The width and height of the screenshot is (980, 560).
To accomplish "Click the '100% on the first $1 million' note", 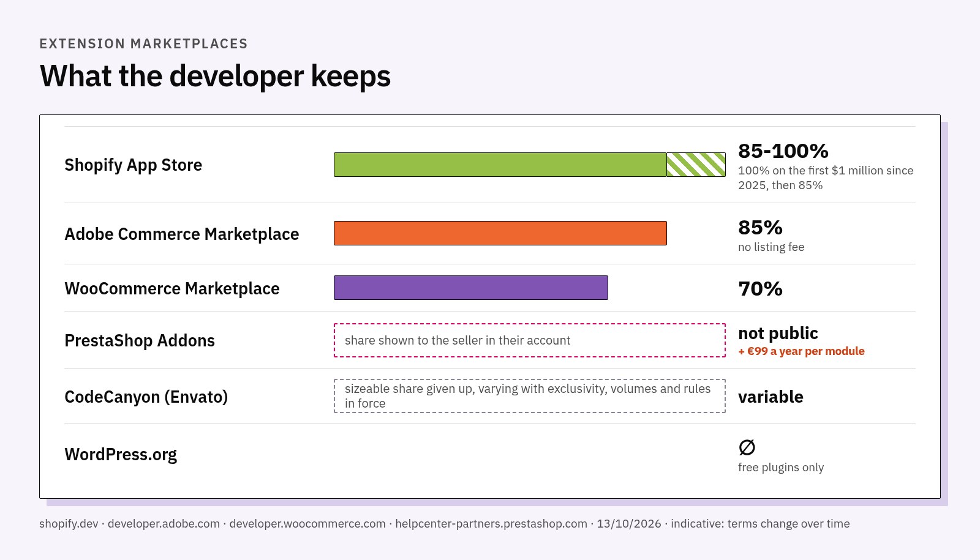I will coord(826,177).
